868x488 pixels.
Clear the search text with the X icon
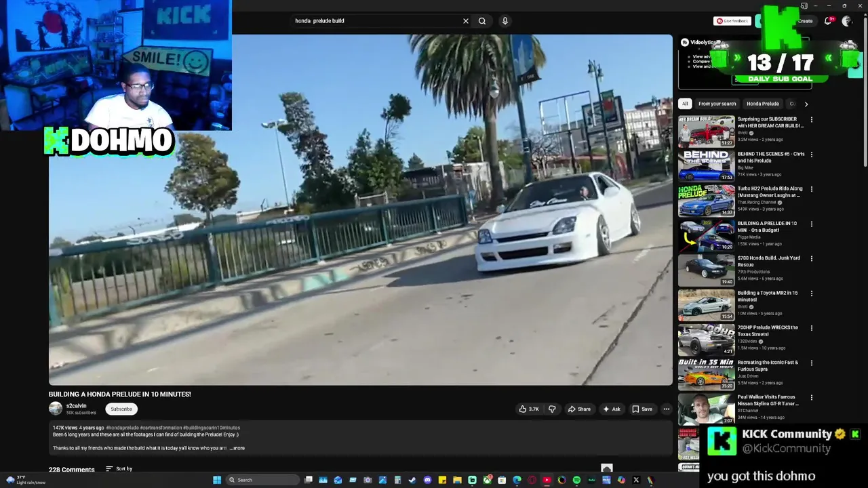[466, 21]
